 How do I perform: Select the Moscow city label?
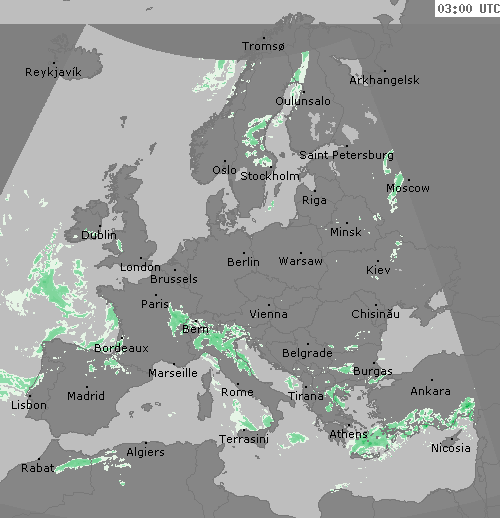coord(408,188)
